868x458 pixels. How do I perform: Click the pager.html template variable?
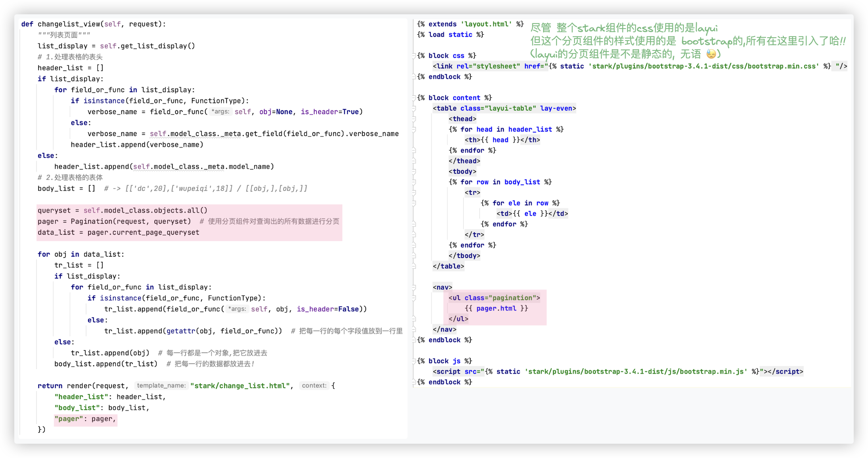coord(496,308)
